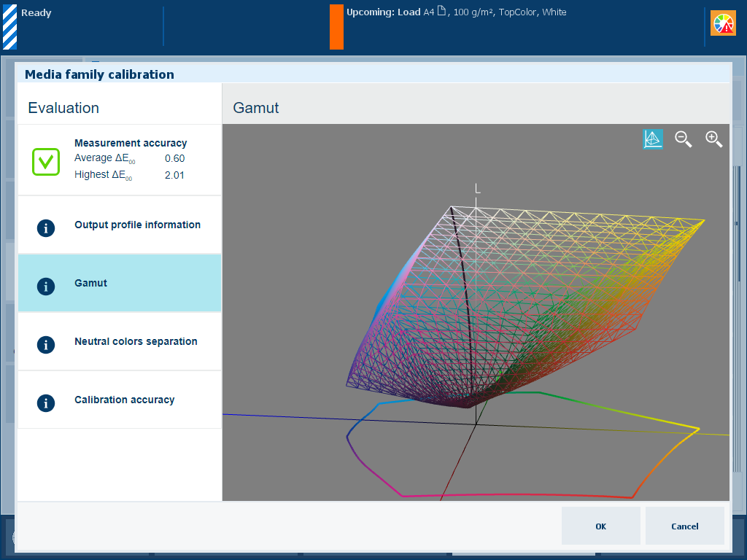Click the striped Ready status indicator
The height and width of the screenshot is (560, 747).
pos(9,27)
